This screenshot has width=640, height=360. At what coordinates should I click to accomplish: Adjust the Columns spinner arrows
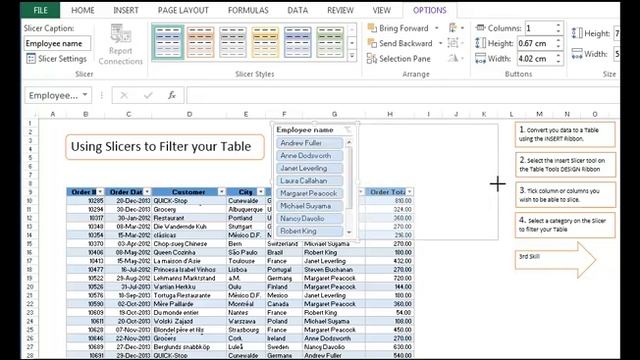558,28
